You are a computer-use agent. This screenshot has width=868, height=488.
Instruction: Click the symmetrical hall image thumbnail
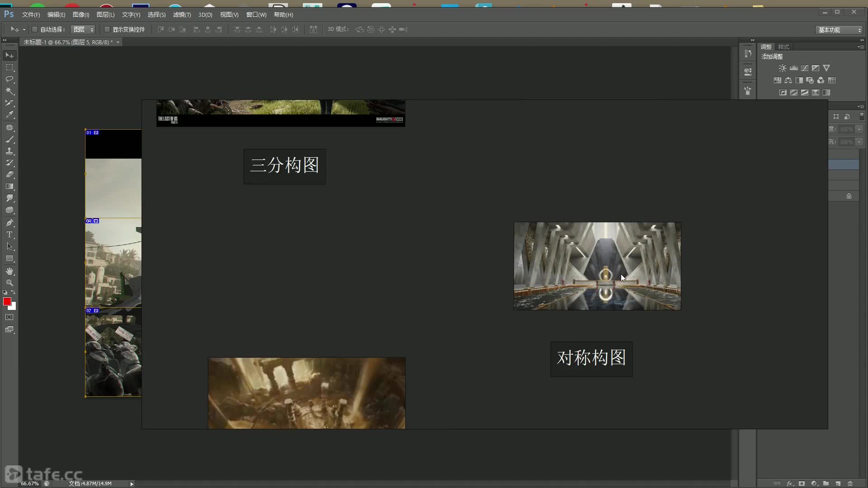click(597, 266)
